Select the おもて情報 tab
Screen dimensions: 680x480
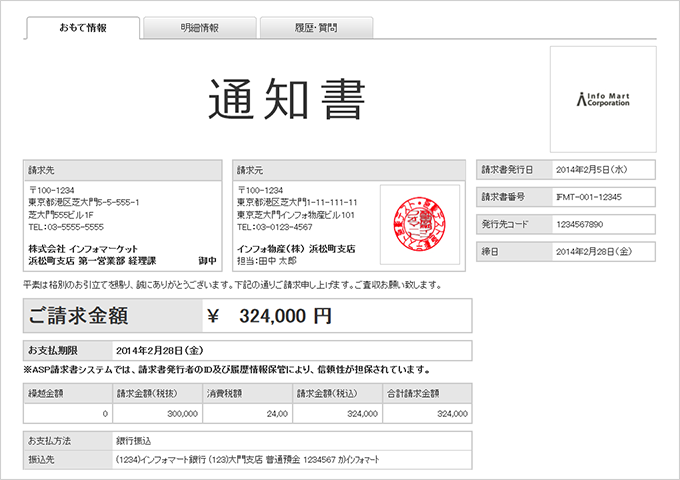(83, 28)
